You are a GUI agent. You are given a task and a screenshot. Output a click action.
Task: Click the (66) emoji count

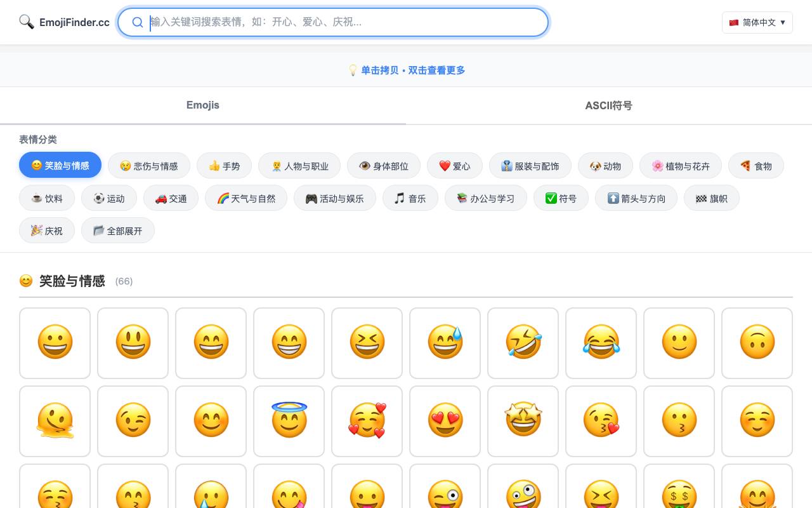(124, 281)
